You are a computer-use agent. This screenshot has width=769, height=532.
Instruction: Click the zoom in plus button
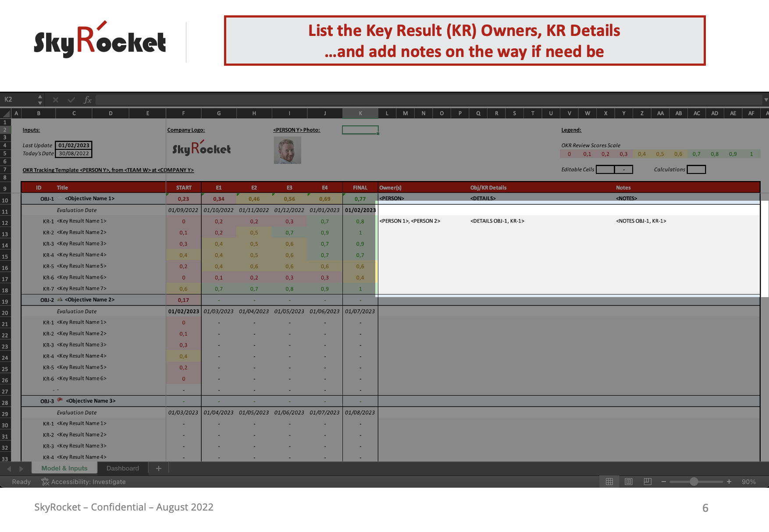pyautogui.click(x=729, y=482)
